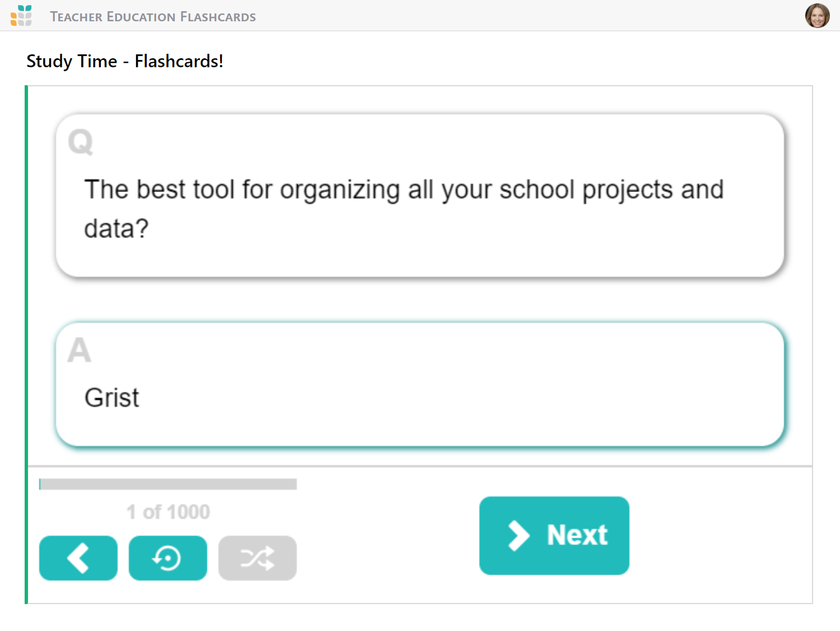The image size is (840, 631).
Task: Click the word data? in question
Action: click(x=116, y=229)
